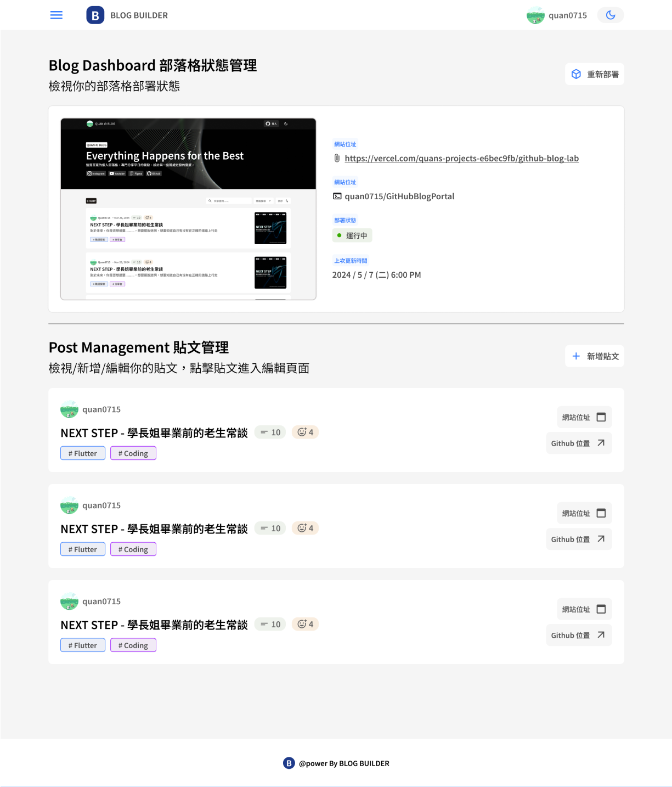Screen dimensions: 672x787
Task: Click the green 運行中 deployment status indicator
Action: pos(352,235)
